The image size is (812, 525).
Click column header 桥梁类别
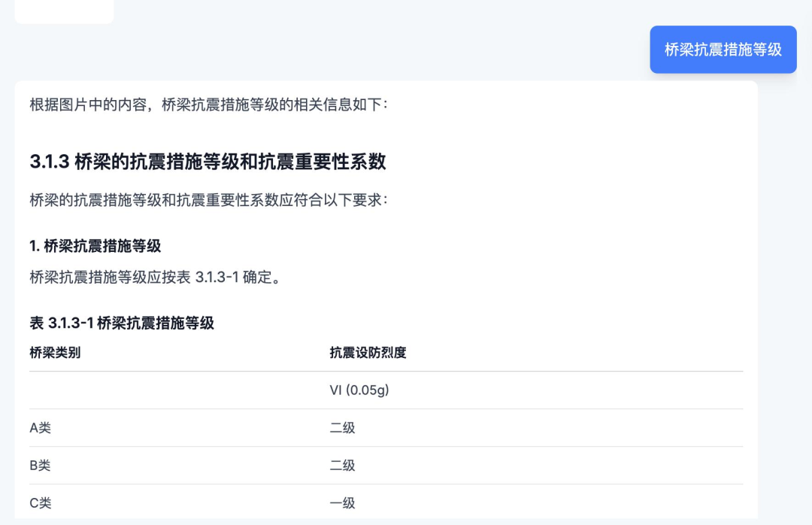(x=55, y=353)
